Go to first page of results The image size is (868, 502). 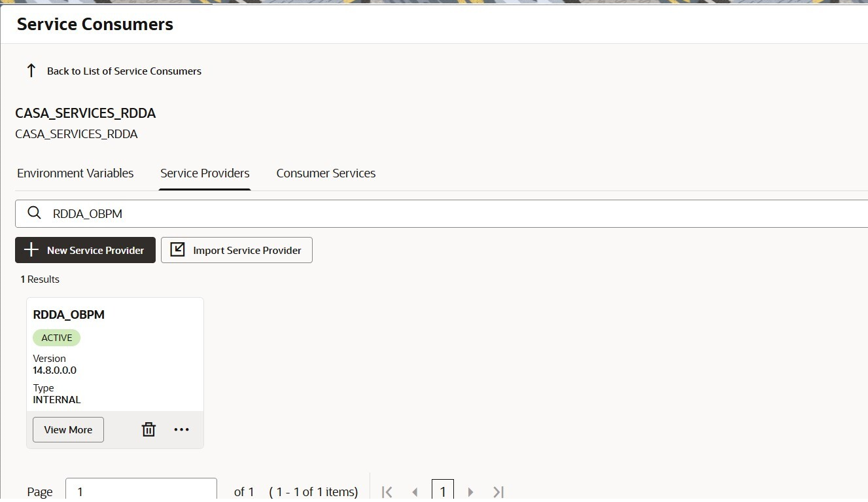[x=387, y=492]
